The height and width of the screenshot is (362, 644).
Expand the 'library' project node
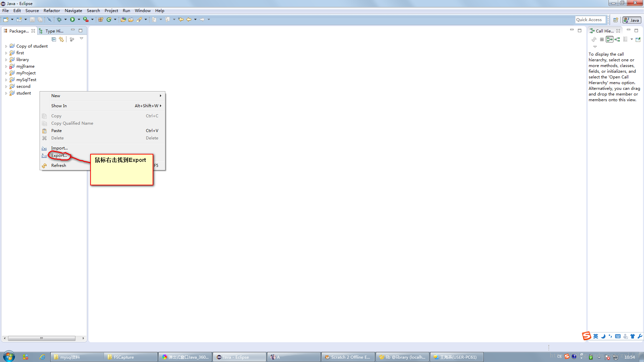click(6, 60)
